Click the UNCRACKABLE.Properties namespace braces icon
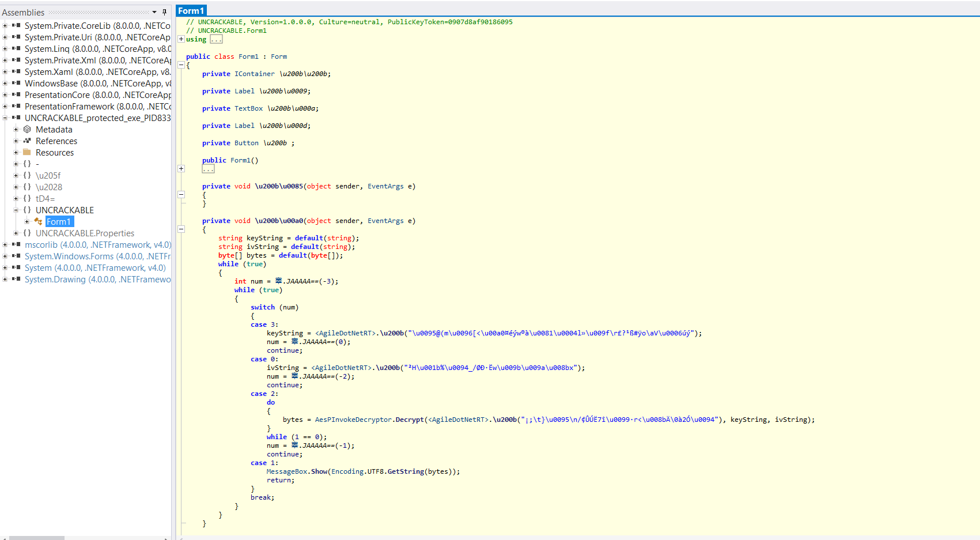The width and height of the screenshot is (980, 540). 27,233
